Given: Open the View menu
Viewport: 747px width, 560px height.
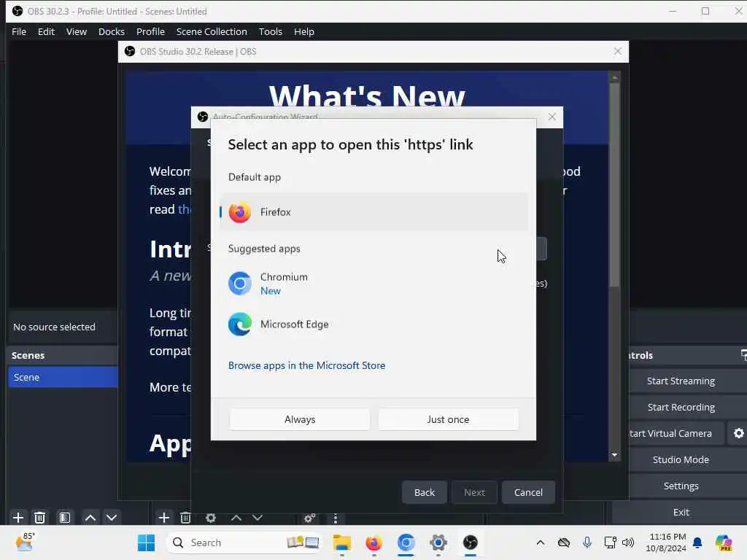Looking at the screenshot, I should pos(76,31).
